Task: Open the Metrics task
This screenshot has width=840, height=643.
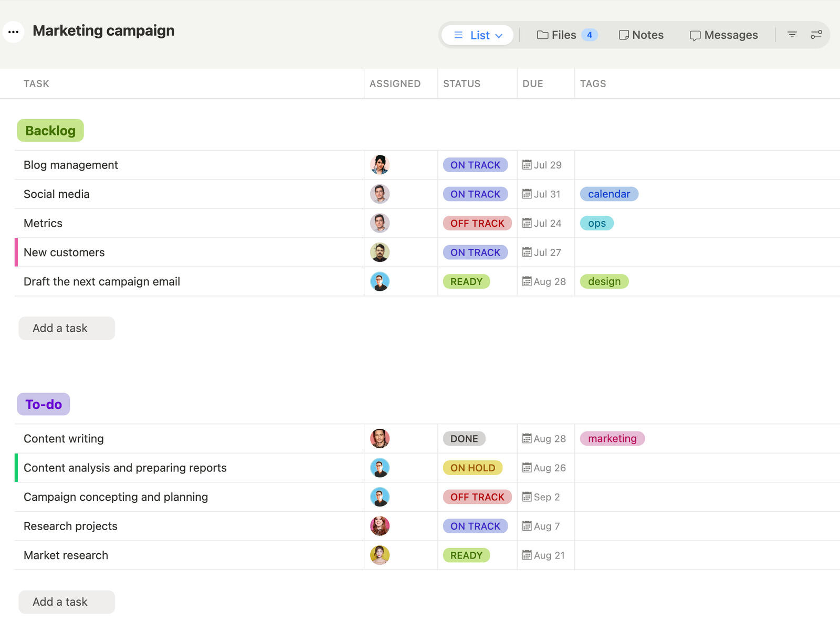Action: pyautogui.click(x=43, y=223)
